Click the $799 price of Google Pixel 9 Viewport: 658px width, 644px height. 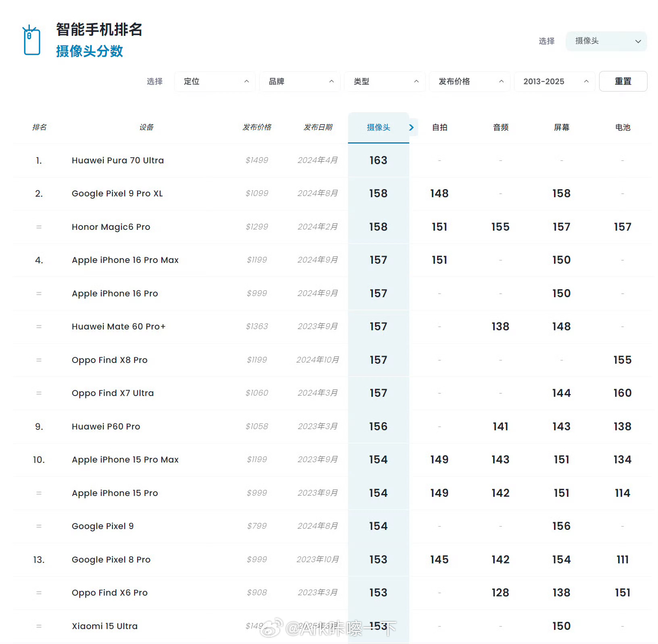pyautogui.click(x=257, y=526)
